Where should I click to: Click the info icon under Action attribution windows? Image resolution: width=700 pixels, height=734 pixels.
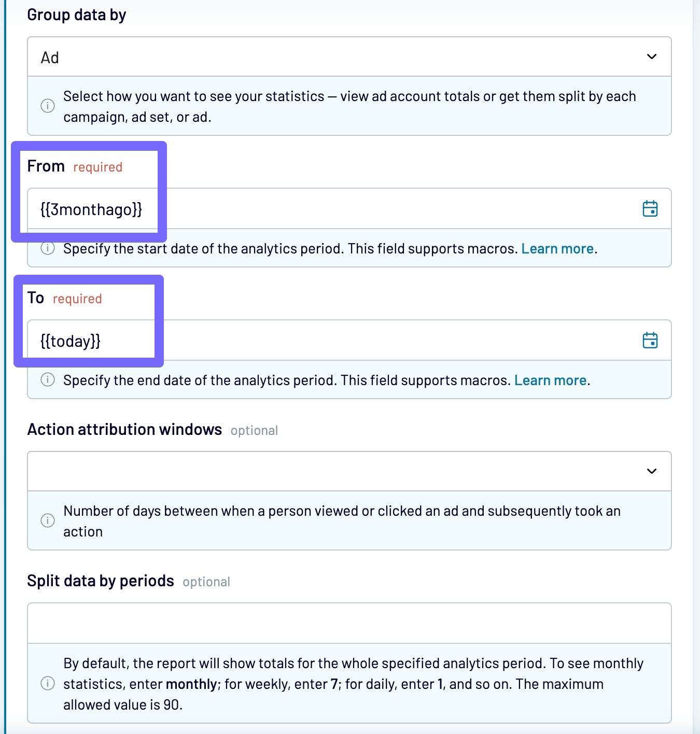48,520
